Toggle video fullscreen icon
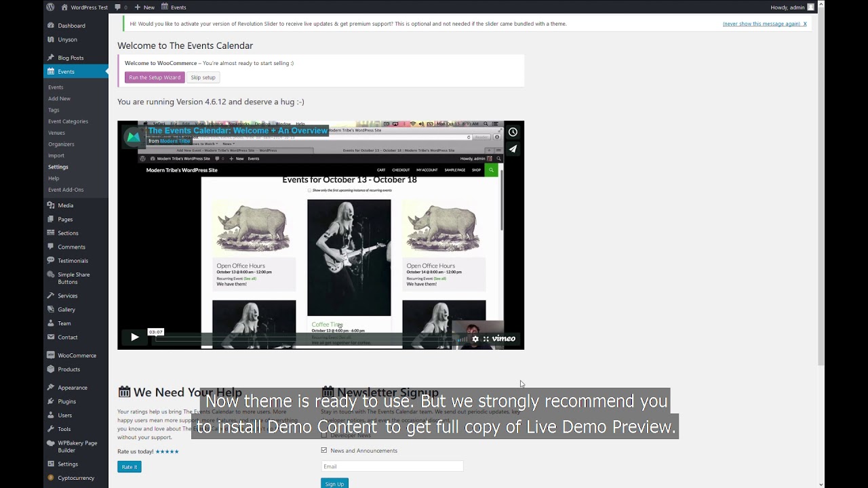 [x=486, y=339]
